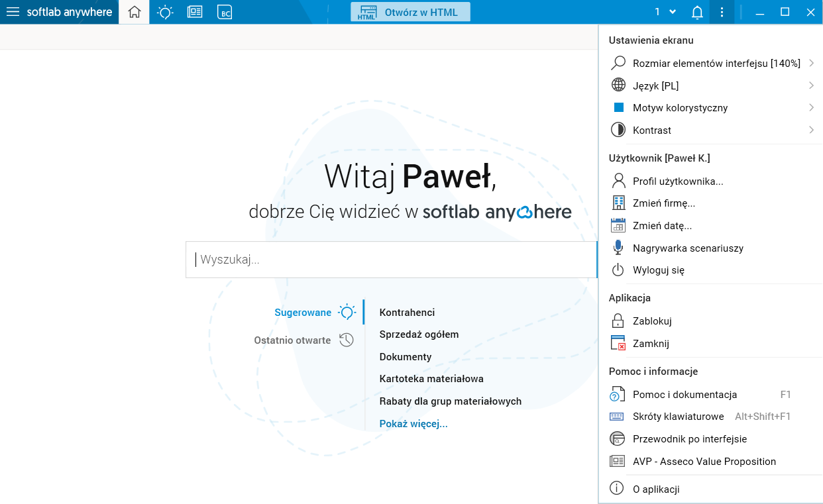This screenshot has width=823, height=504.
Task: Click the power icon for logout
Action: [x=618, y=270]
